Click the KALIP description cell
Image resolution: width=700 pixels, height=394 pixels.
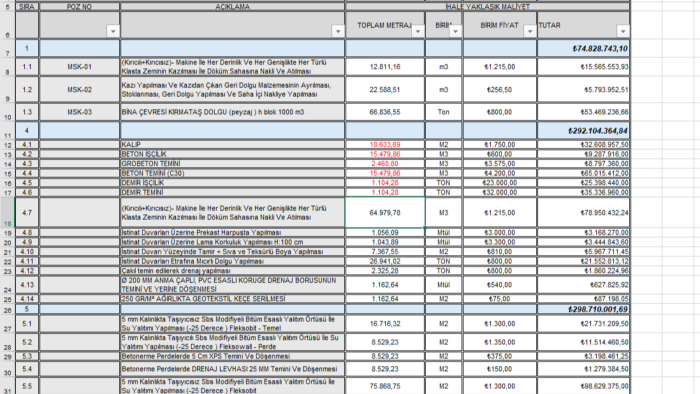tap(232, 145)
